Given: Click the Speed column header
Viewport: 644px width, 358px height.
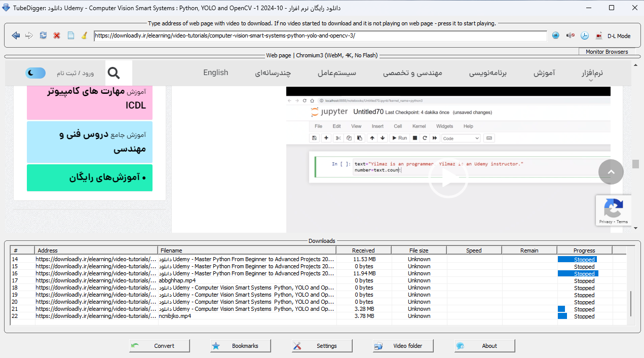Looking at the screenshot, I should click(474, 250).
